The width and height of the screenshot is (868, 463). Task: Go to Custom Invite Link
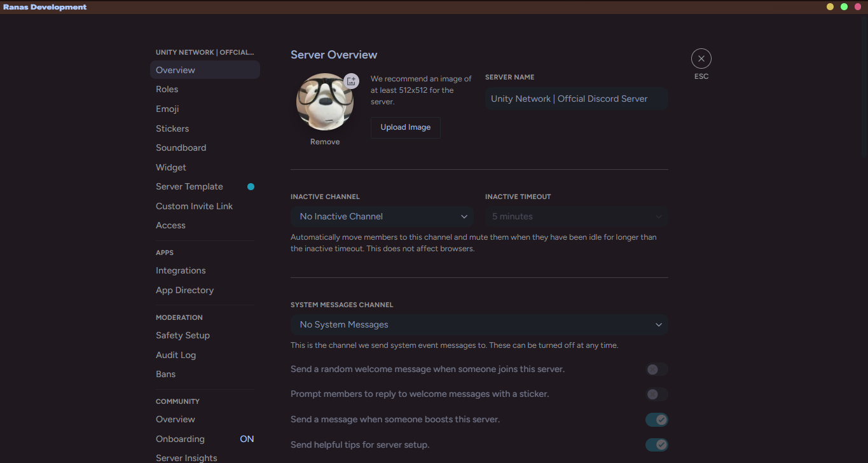click(x=205, y=206)
